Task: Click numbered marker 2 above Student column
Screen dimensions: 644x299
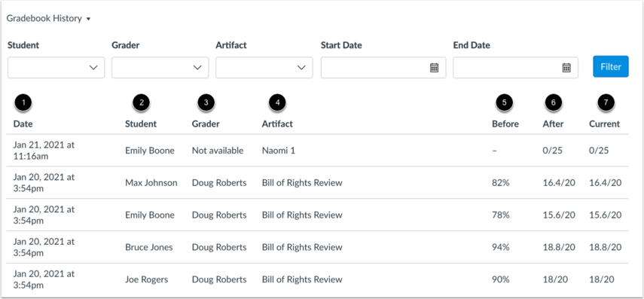Action: pyautogui.click(x=141, y=103)
